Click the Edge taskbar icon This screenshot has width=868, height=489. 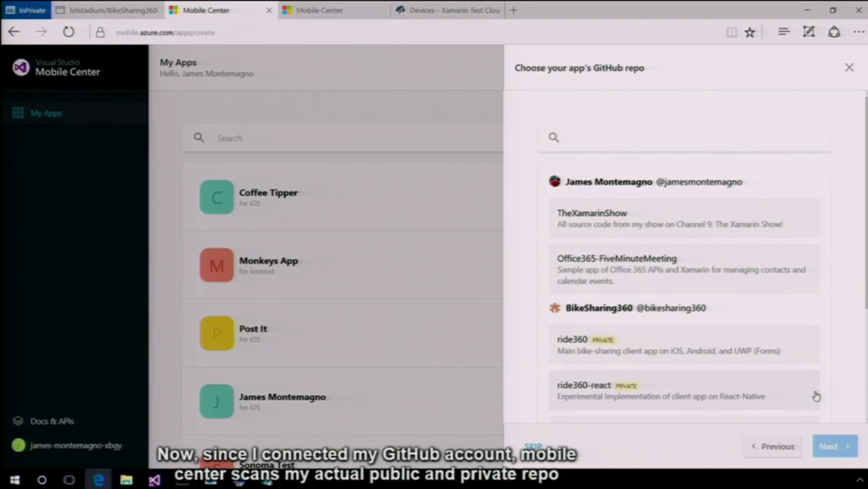click(x=98, y=480)
